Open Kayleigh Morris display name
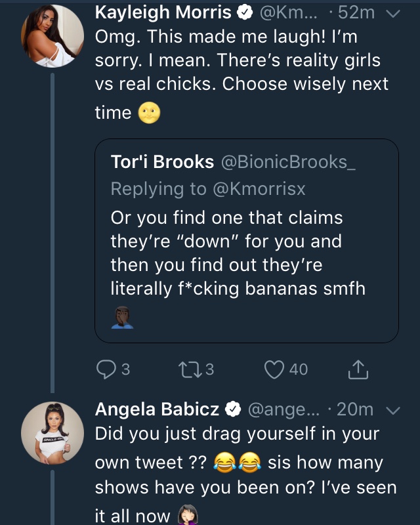 (x=163, y=12)
